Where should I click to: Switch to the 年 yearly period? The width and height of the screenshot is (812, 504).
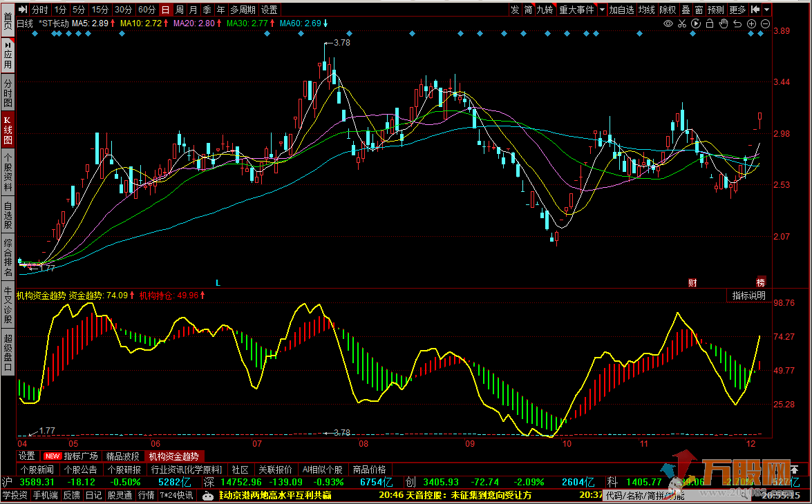[220, 9]
